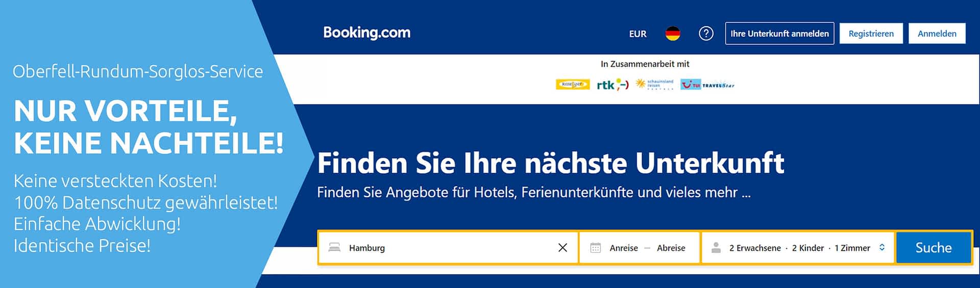Click the Booking.com logo
The width and height of the screenshot is (980, 288).
366,33
